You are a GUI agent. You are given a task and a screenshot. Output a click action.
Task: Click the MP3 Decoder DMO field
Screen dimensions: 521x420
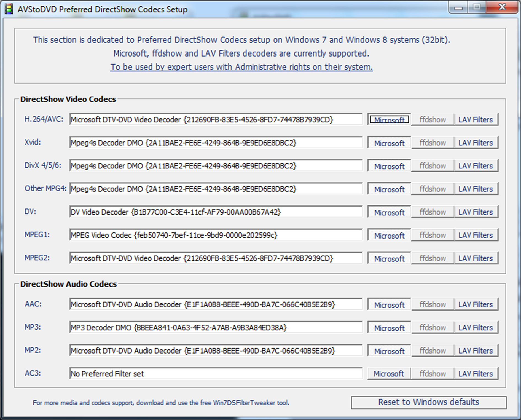(x=216, y=328)
